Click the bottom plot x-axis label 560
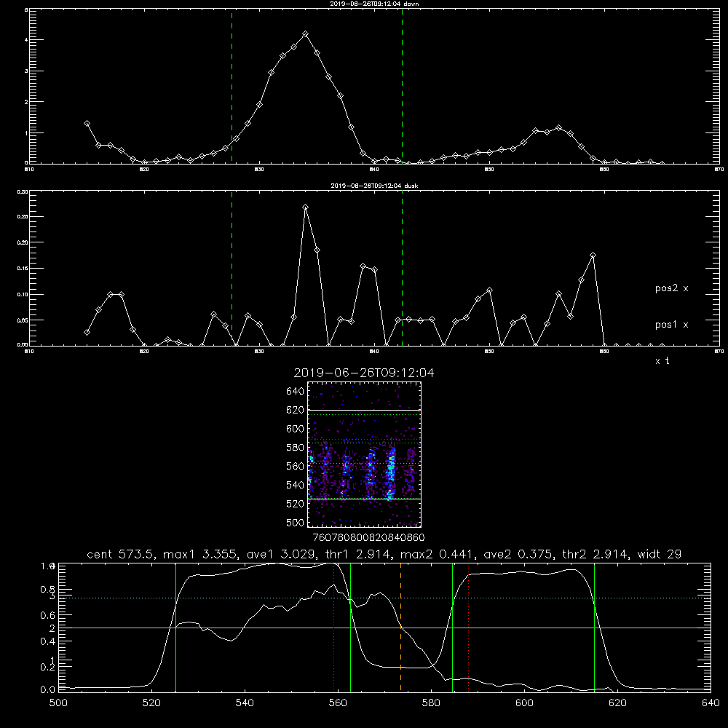728x728 pixels. 338,703
